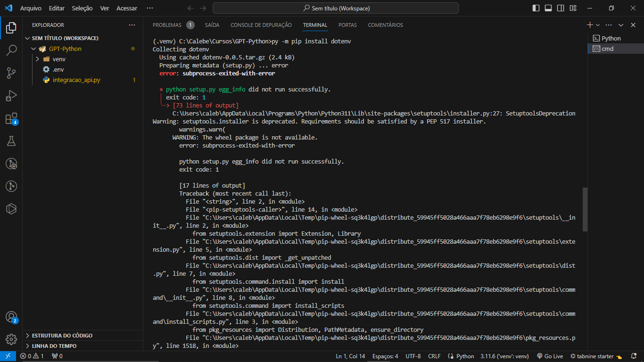644x362 pixels.
Task: Open the Testing flask icon
Action: (11, 141)
